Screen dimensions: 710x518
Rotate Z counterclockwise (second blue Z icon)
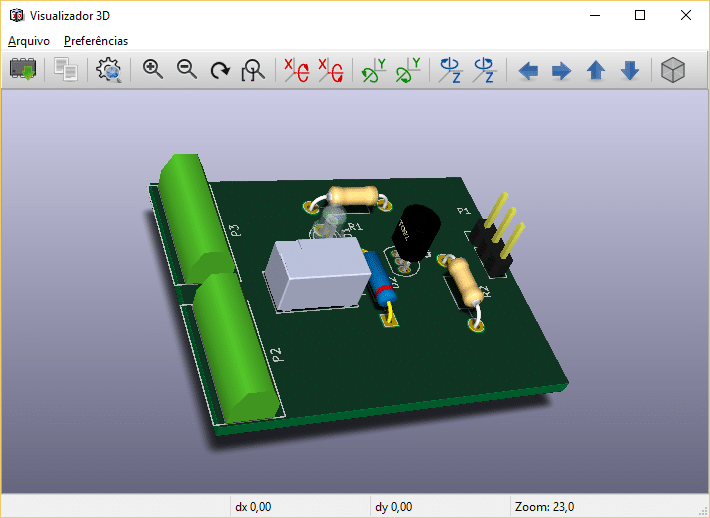click(x=484, y=70)
